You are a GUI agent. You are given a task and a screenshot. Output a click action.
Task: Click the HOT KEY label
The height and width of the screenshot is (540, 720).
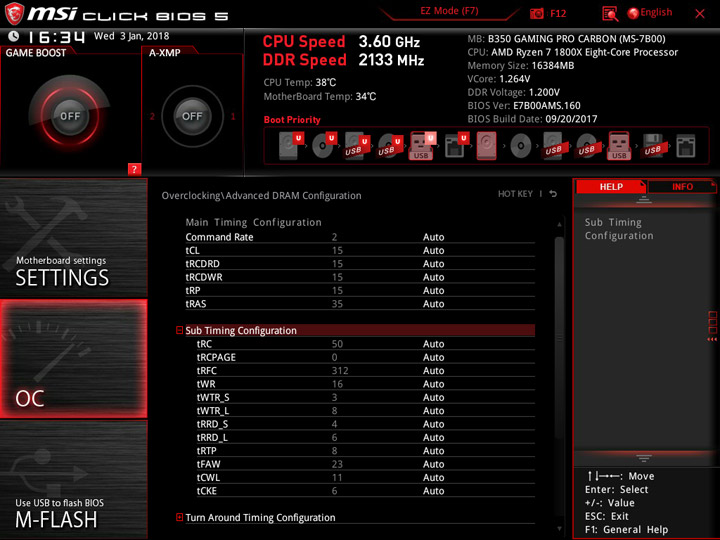pos(515,194)
